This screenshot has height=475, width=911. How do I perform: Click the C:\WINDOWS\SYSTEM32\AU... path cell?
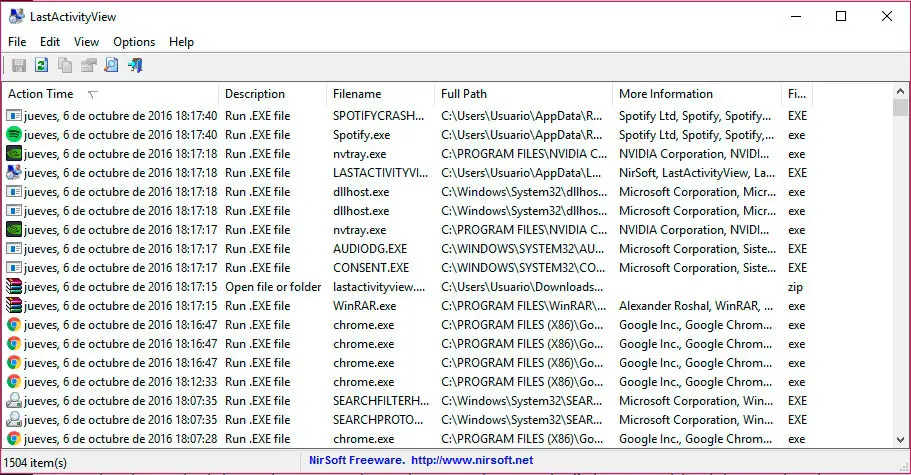click(522, 249)
